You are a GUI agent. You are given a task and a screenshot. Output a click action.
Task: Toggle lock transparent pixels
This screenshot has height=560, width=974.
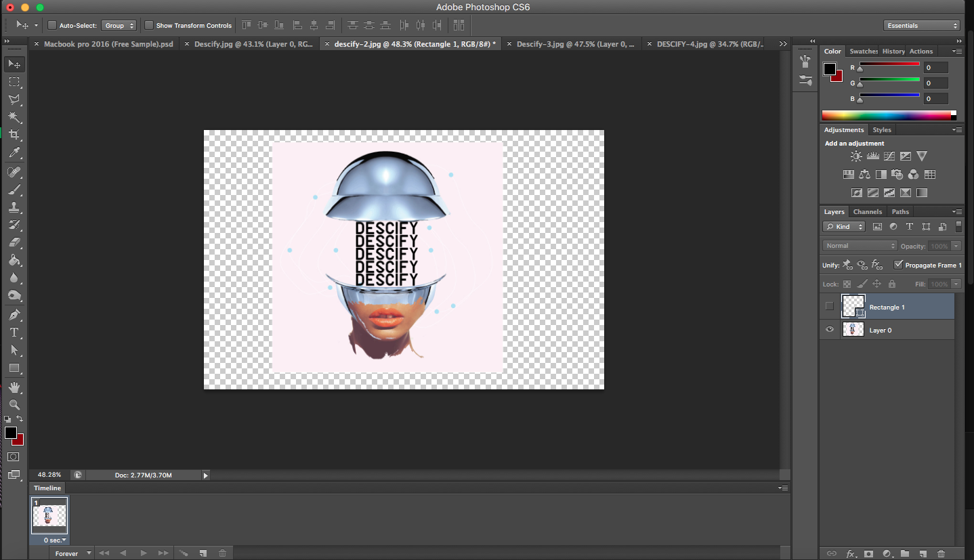tap(847, 284)
